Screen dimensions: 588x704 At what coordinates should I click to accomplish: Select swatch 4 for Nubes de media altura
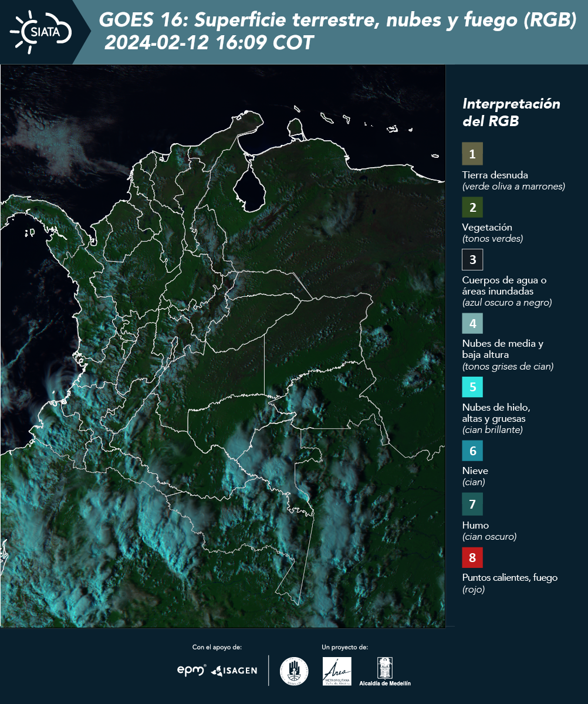click(x=472, y=323)
